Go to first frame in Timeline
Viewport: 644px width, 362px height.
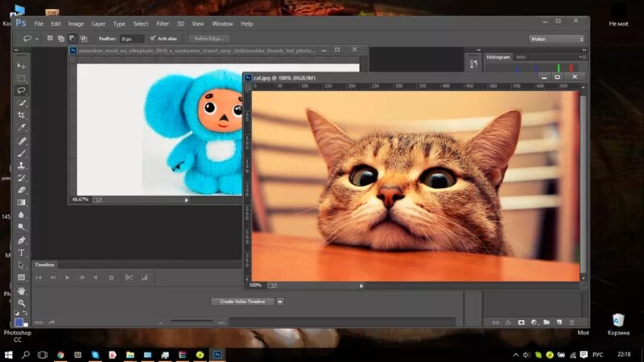39,278
